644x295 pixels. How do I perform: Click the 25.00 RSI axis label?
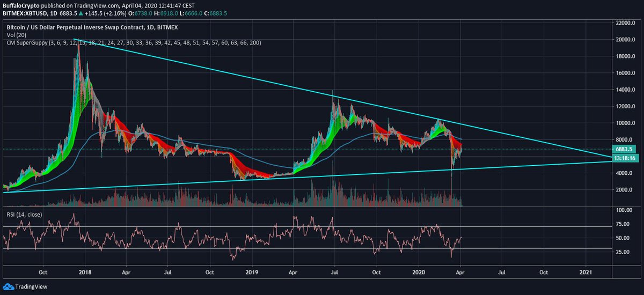(623, 251)
